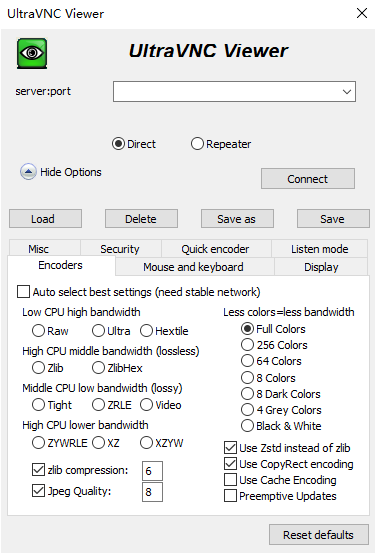Screen dimensions: 375x553
Task: Click the Reset defaults button
Action: (x=319, y=535)
